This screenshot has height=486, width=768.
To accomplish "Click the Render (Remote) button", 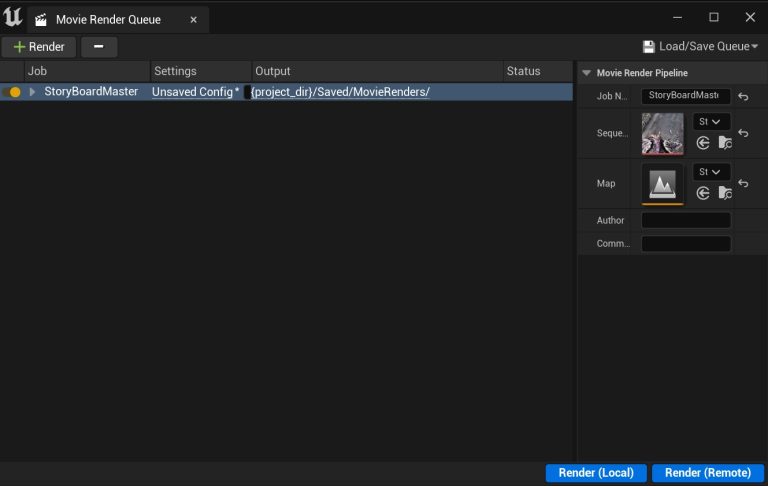I will coord(708,473).
